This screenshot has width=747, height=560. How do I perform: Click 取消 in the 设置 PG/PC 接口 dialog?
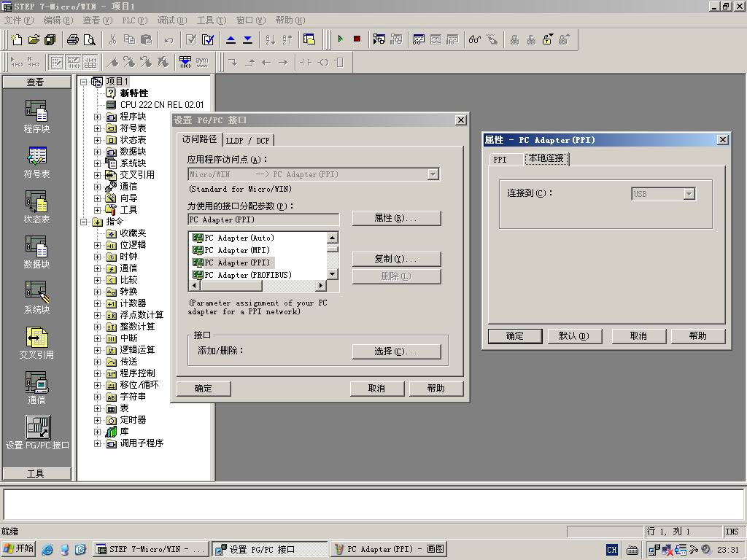pos(377,388)
